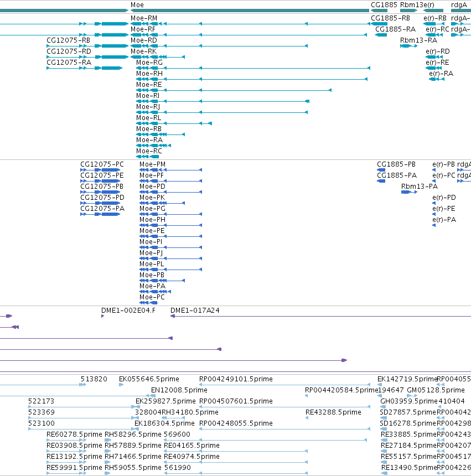
Task: Click the CG12075-PA protein label
Action: point(102,209)
